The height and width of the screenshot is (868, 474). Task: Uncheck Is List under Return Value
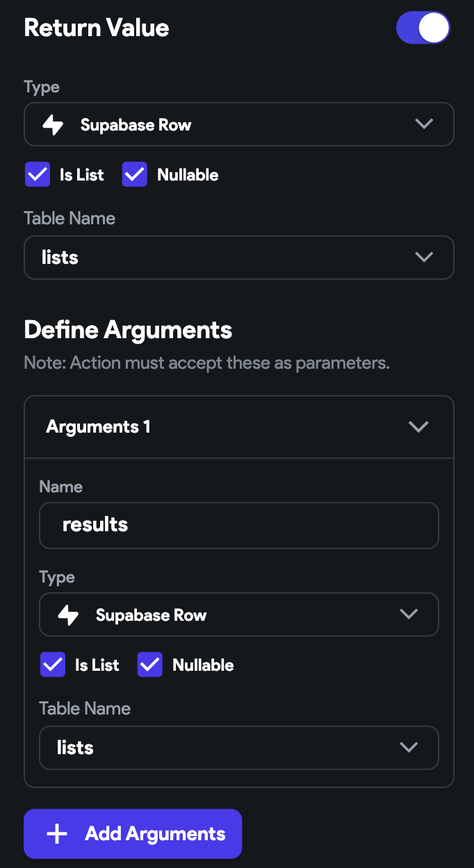38,174
